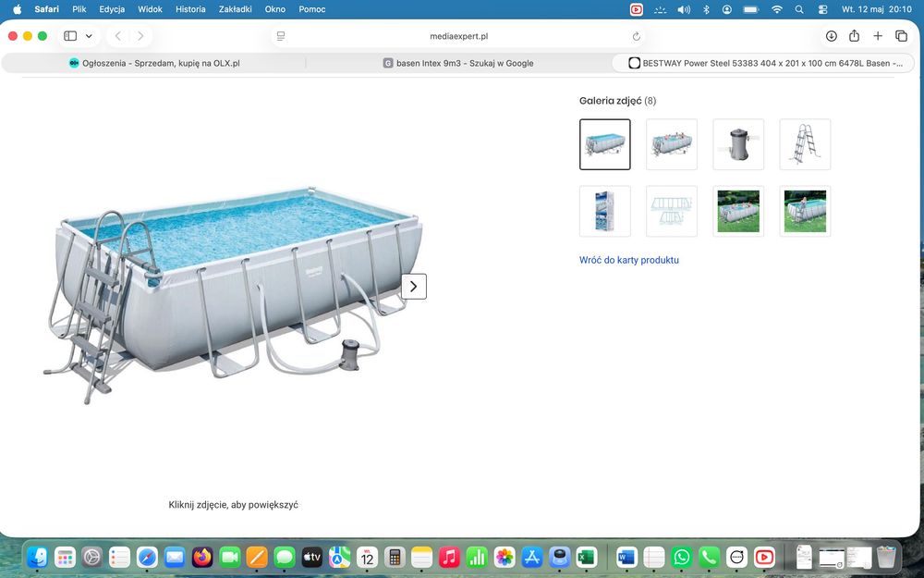Viewport: 924px width, 578px height.
Task: Open the Safari sidebar toggle
Action: click(x=70, y=36)
